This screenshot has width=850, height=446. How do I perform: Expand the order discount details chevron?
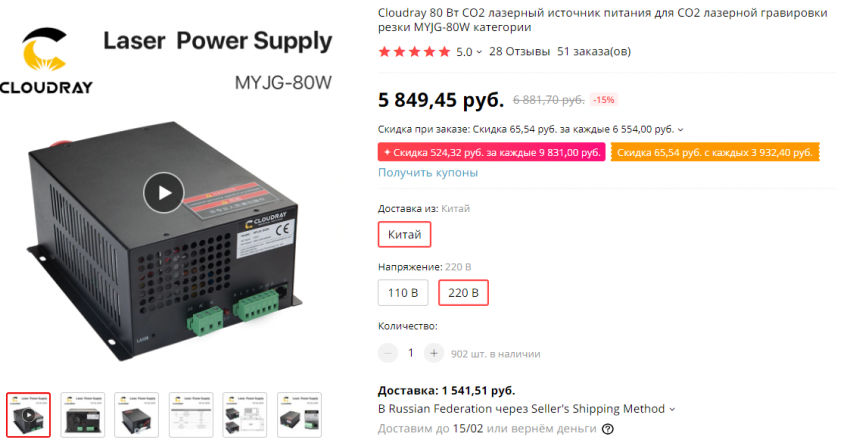click(x=681, y=130)
